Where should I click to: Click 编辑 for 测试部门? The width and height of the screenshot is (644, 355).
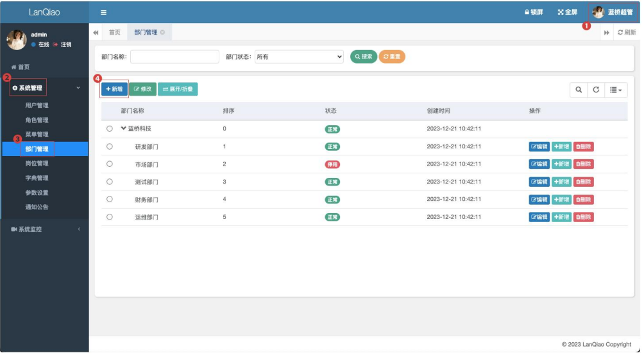coord(539,182)
